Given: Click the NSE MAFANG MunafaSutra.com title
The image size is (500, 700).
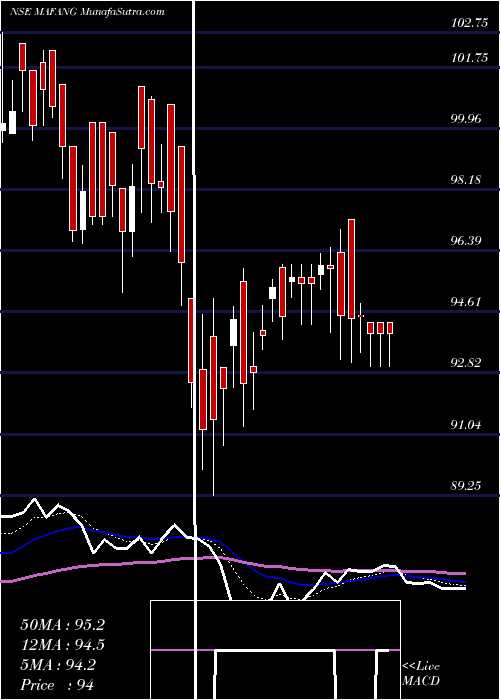Looking at the screenshot, I should (x=87, y=12).
